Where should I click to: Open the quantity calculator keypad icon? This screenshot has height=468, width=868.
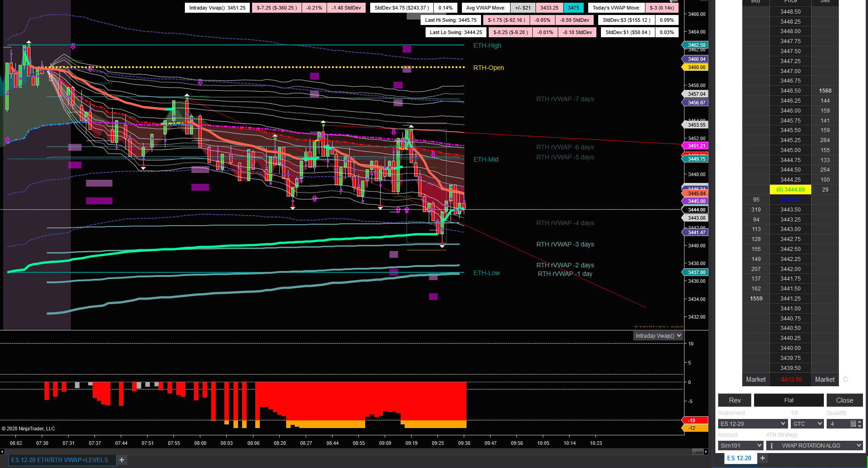point(853,424)
